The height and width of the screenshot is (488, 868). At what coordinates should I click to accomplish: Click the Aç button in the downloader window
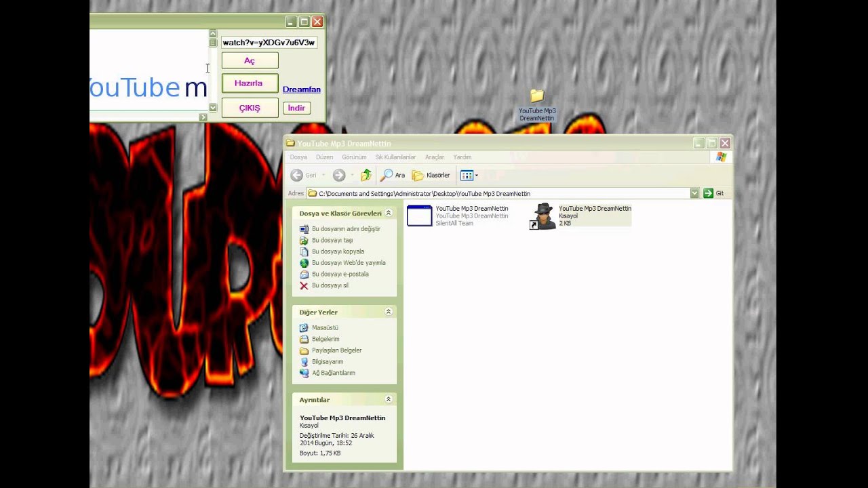250,61
